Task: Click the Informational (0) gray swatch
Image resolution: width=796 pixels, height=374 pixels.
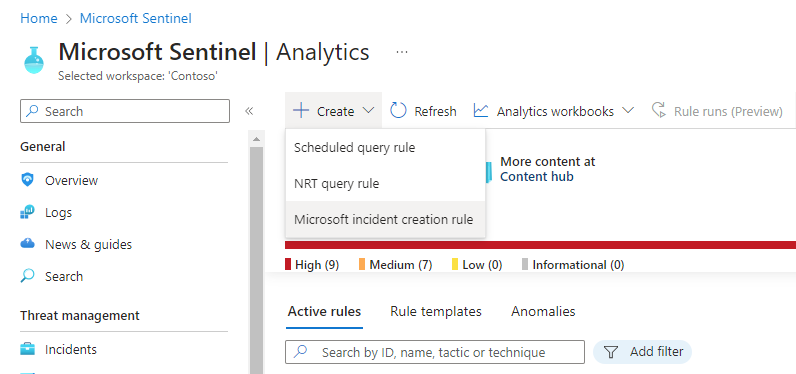Action: [525, 264]
